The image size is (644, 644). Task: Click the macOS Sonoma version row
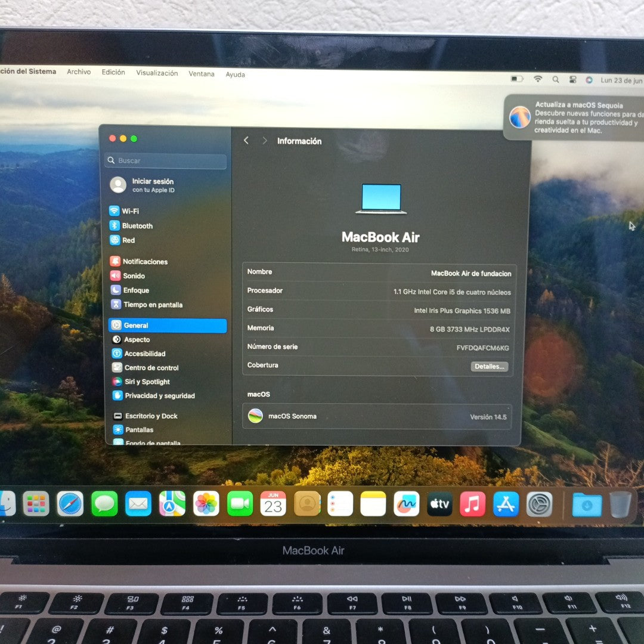[377, 416]
